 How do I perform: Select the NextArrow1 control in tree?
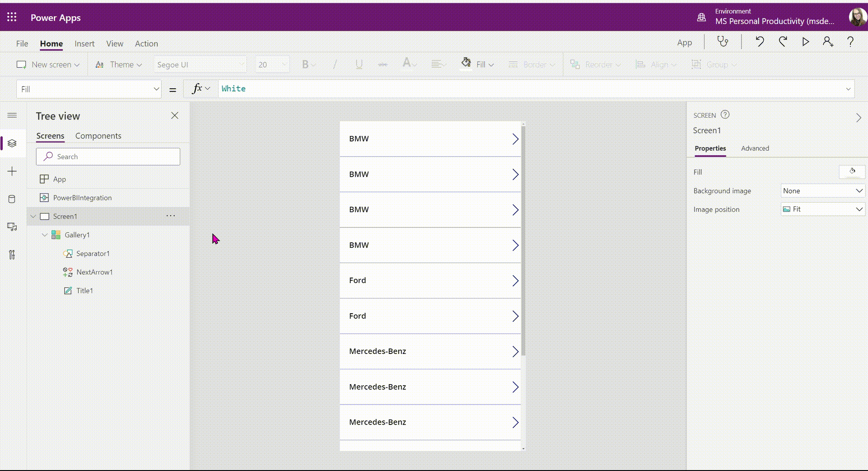94,272
